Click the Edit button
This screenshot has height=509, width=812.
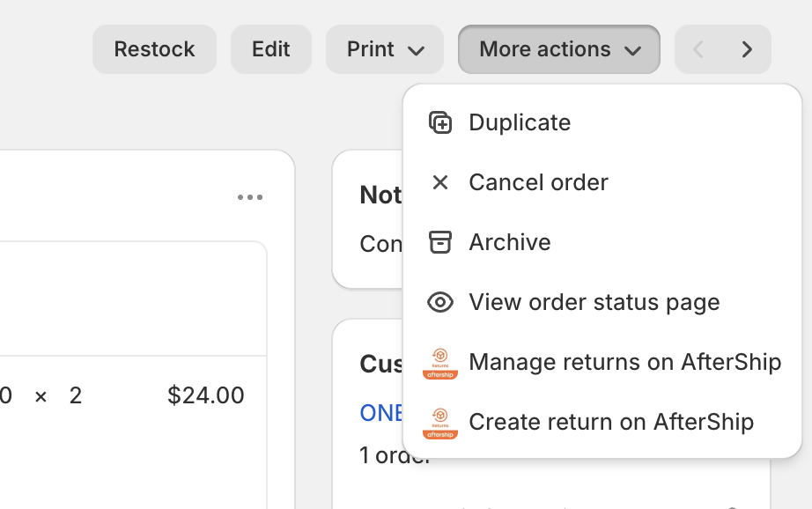[270, 49]
